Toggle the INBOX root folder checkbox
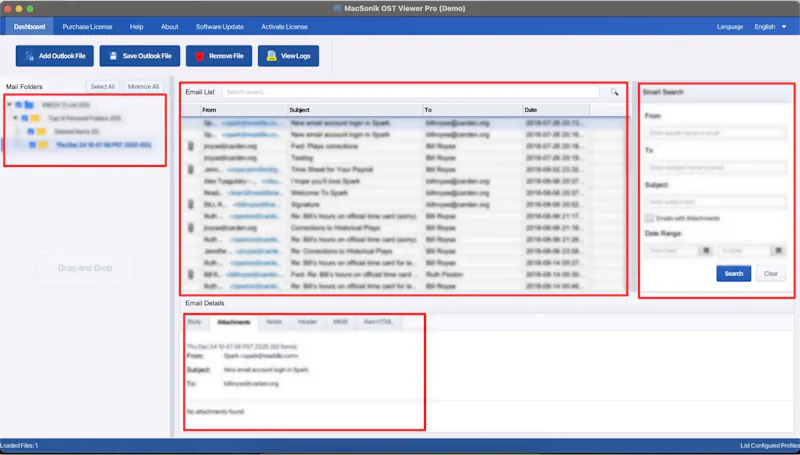This screenshot has width=800, height=455. (18, 105)
